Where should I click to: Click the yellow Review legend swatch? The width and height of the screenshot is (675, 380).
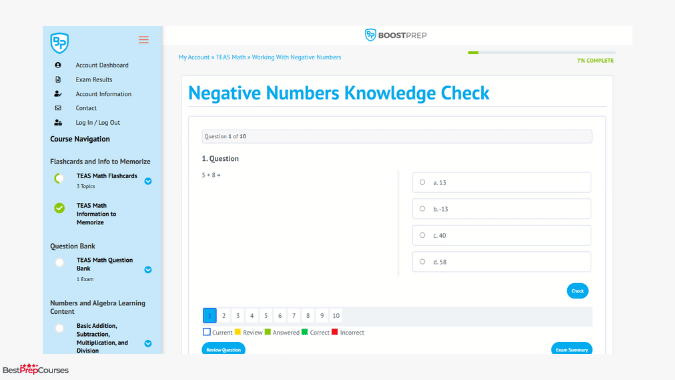[238, 332]
